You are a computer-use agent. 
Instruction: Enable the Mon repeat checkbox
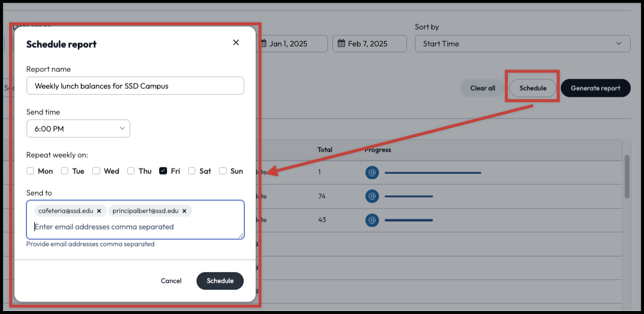click(31, 171)
